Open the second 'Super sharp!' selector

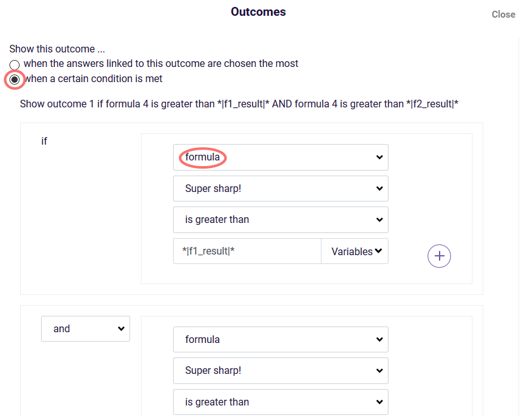(280, 371)
